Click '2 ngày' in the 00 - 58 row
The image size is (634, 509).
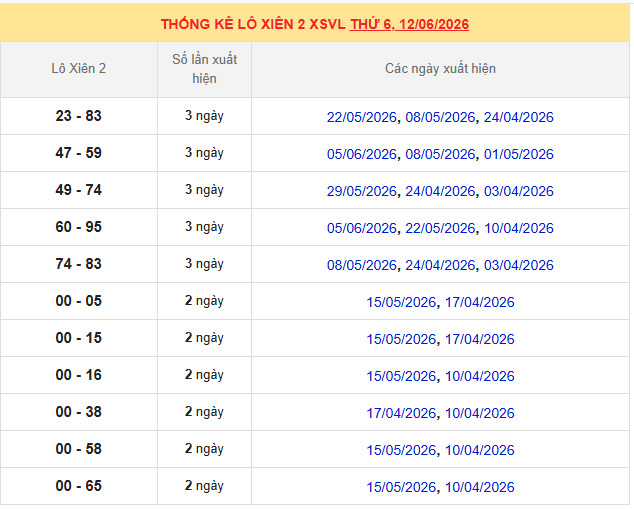coord(204,449)
